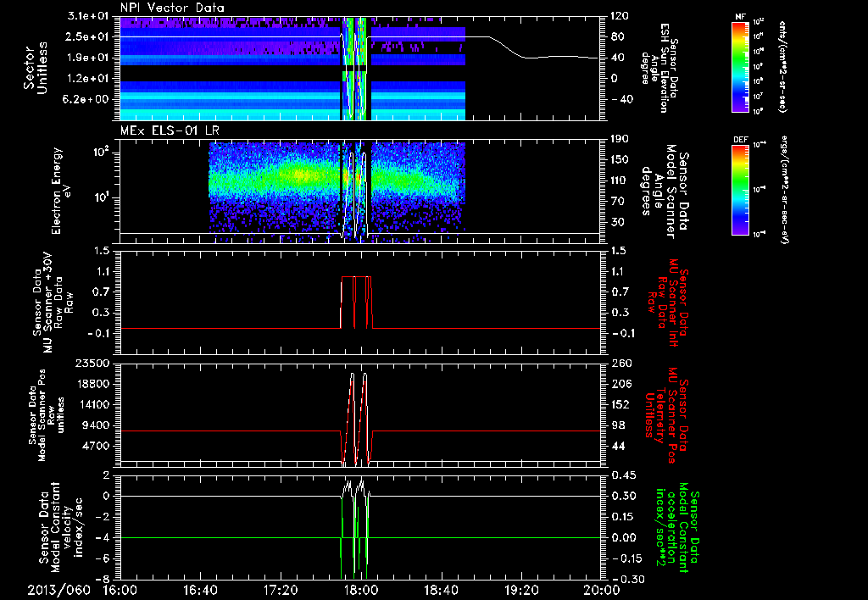Select the 'MU Scanner +30V Raw Data' axis title
Image resolution: width=868 pixels, height=600 pixels.
53,303
